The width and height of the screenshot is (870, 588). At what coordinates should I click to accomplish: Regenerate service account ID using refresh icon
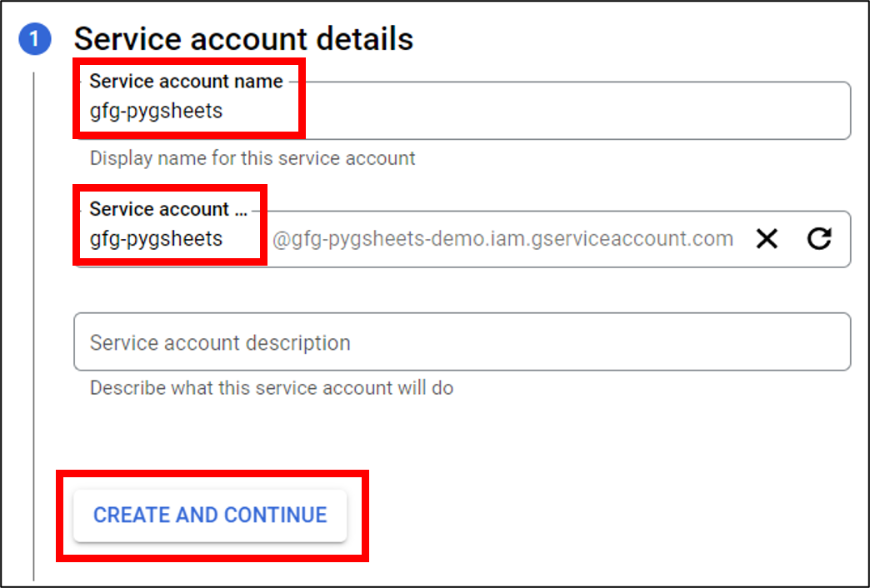[819, 239]
